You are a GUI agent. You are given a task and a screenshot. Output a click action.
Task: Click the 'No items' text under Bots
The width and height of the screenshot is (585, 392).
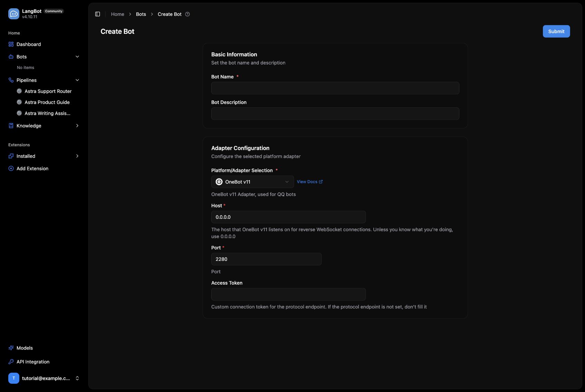point(26,68)
